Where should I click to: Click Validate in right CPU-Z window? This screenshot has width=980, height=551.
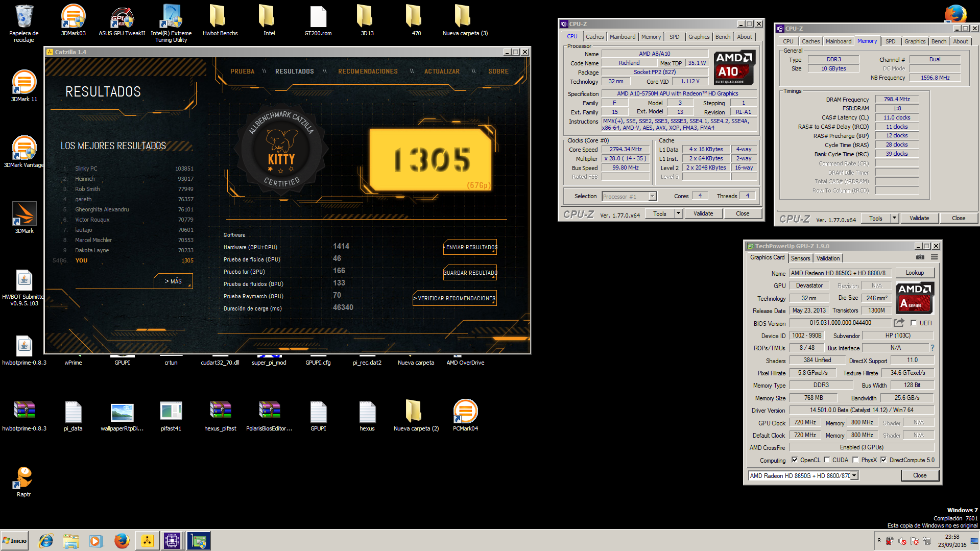pyautogui.click(x=919, y=218)
